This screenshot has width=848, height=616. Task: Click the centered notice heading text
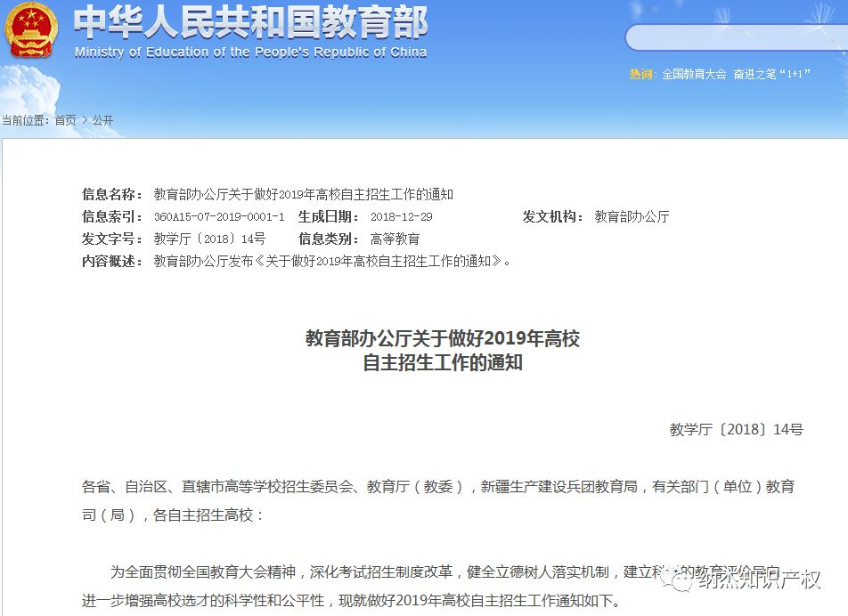point(443,351)
